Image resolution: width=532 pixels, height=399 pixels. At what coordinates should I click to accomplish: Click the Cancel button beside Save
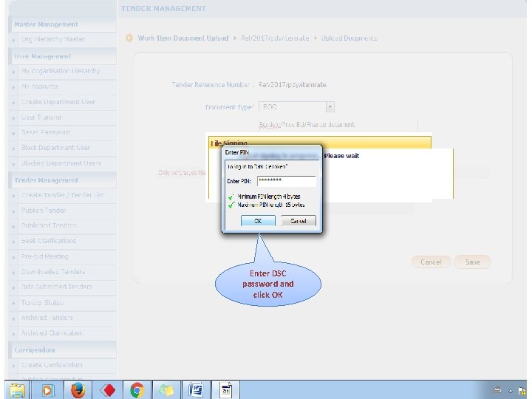431,262
